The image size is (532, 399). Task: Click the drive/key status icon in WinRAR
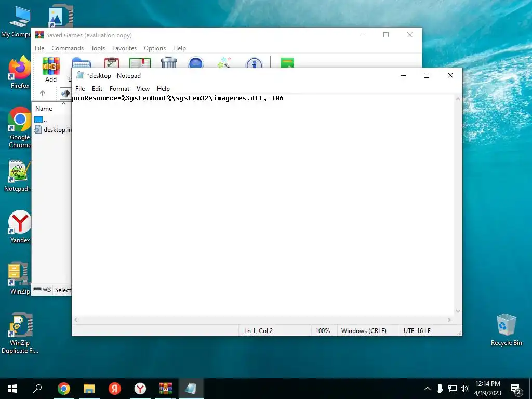(43, 290)
